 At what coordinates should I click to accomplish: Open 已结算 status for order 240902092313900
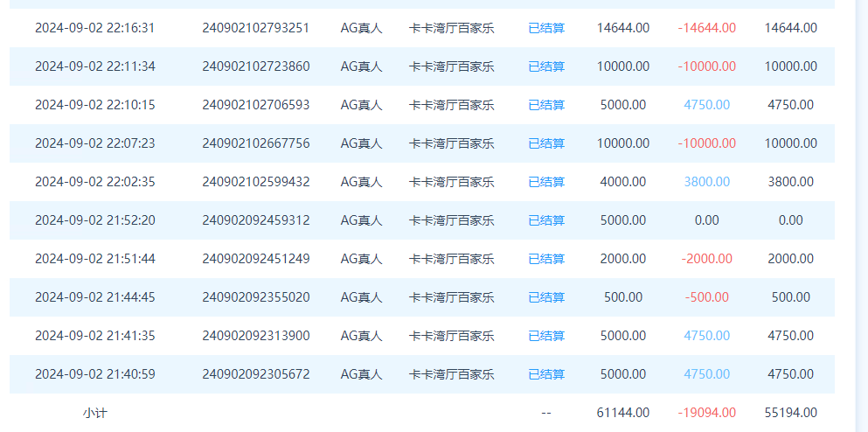[546, 336]
